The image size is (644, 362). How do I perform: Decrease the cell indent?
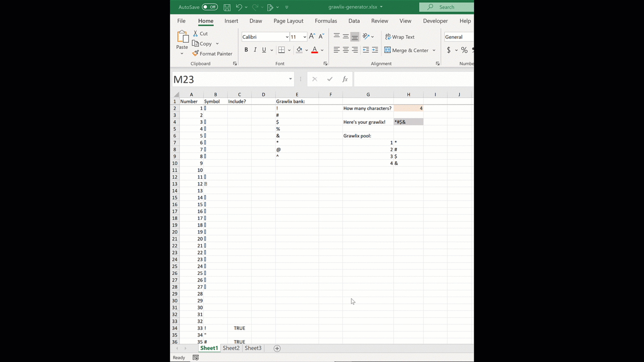[366, 50]
